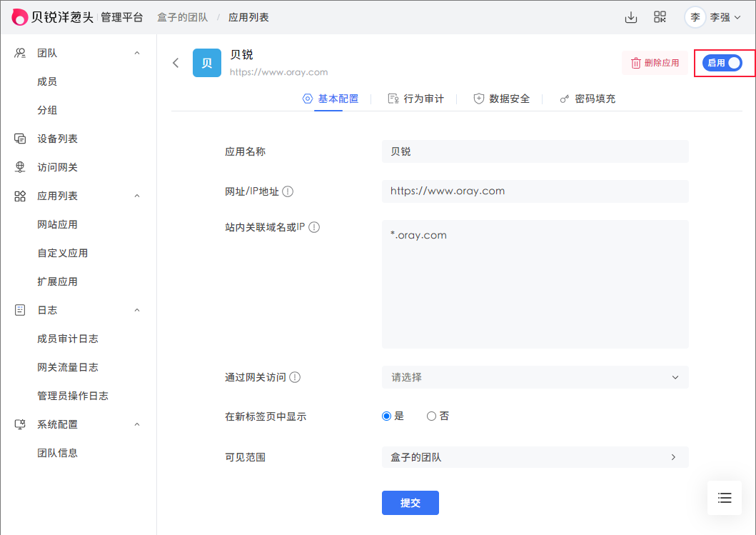Viewport: 756px width, 535px height.
Task: Click info icon next to 站内关联域名或IP
Action: 314,227
